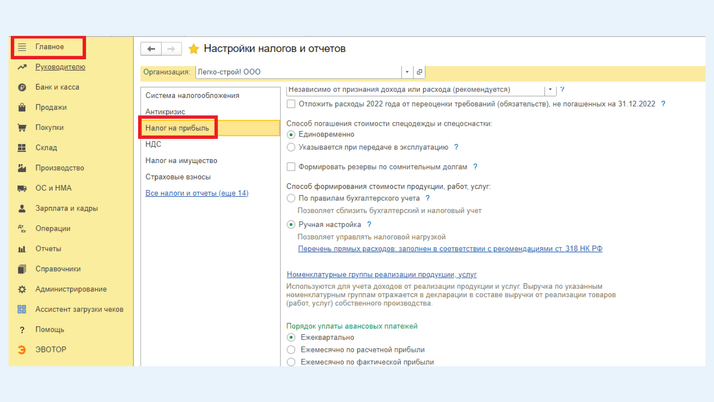The width and height of the screenshot is (714, 402).
Task: Select Ежеквартально advance payment option
Action: 291,337
